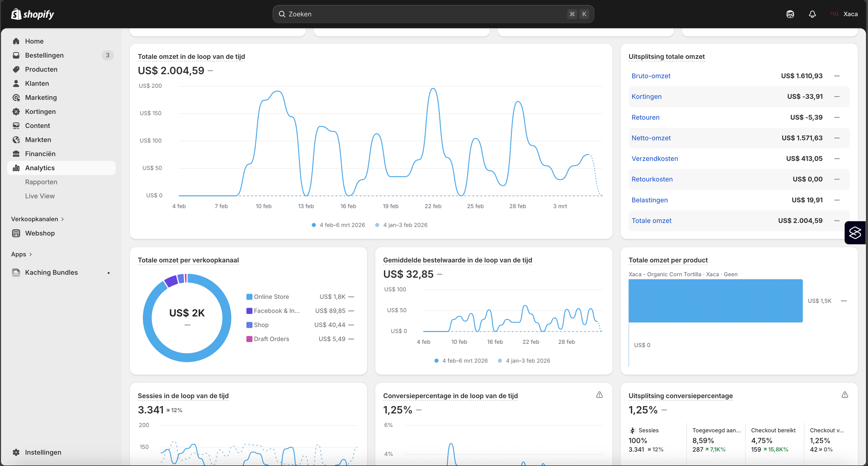This screenshot has width=868, height=466.
Task: Open the Netto-omzet link
Action: pyautogui.click(x=651, y=138)
